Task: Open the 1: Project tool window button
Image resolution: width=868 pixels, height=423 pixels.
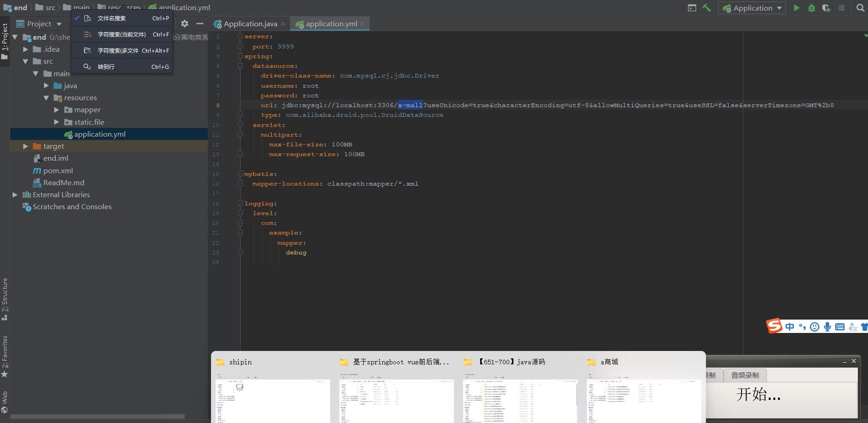Action: [5, 42]
